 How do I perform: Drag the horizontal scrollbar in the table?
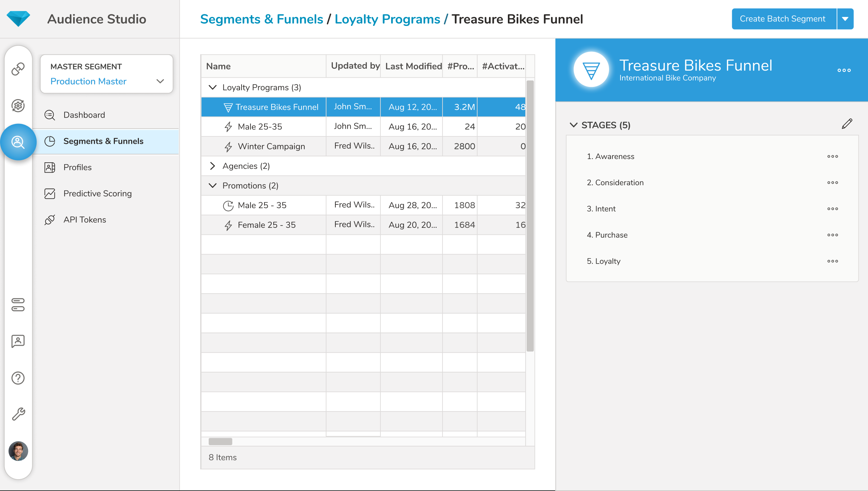[220, 441]
